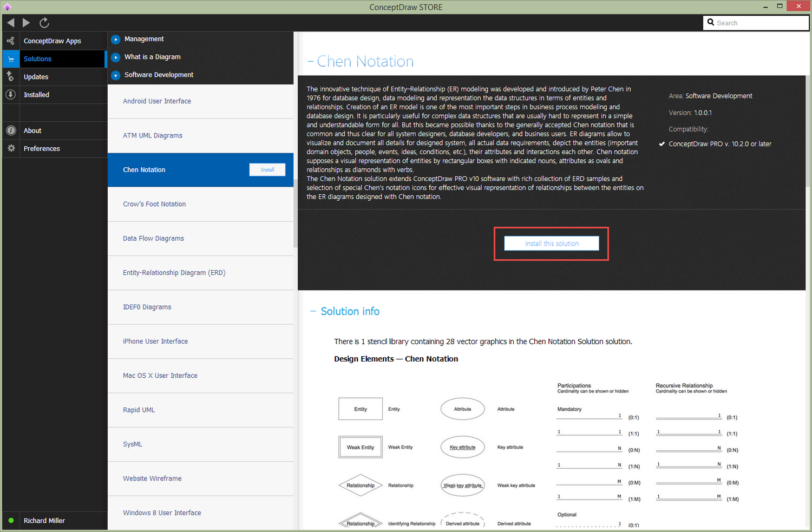Click the Forward navigation arrow
This screenshot has width=812, height=532.
point(26,23)
